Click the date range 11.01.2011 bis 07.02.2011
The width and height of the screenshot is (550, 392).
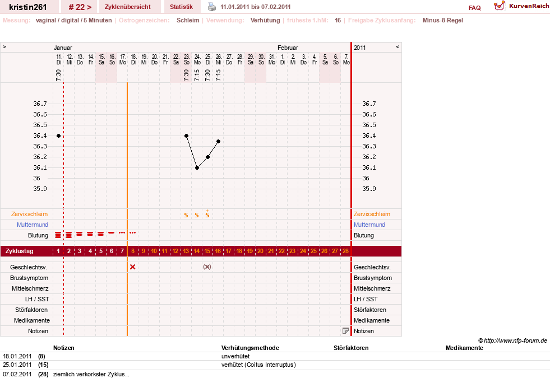(255, 7)
